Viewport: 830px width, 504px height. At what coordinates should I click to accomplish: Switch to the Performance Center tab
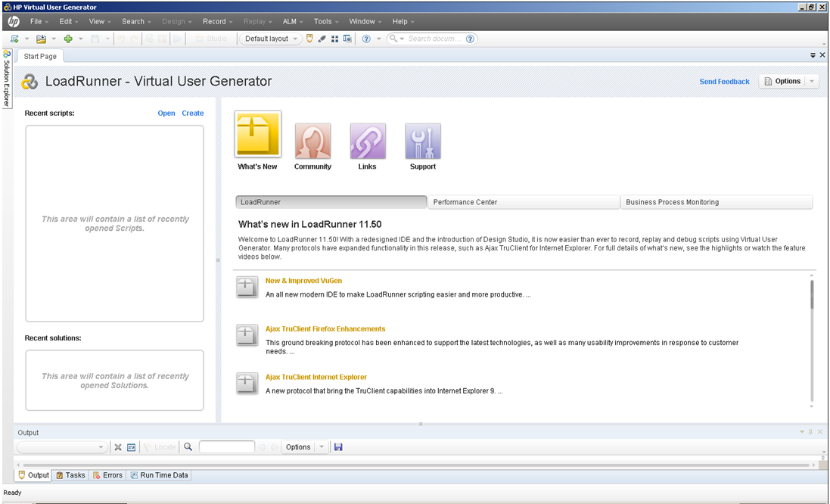coord(524,202)
